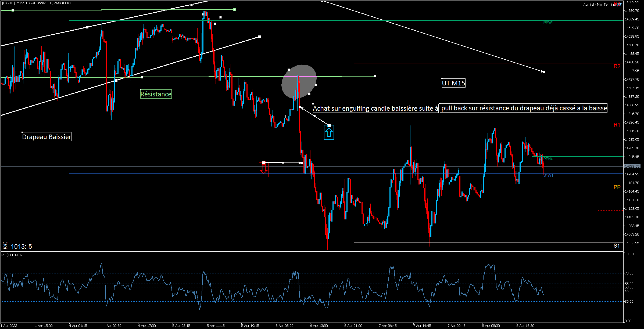Click the '6 Apr 13:00' time axis label
This screenshot has height=329, width=644.
point(319,326)
